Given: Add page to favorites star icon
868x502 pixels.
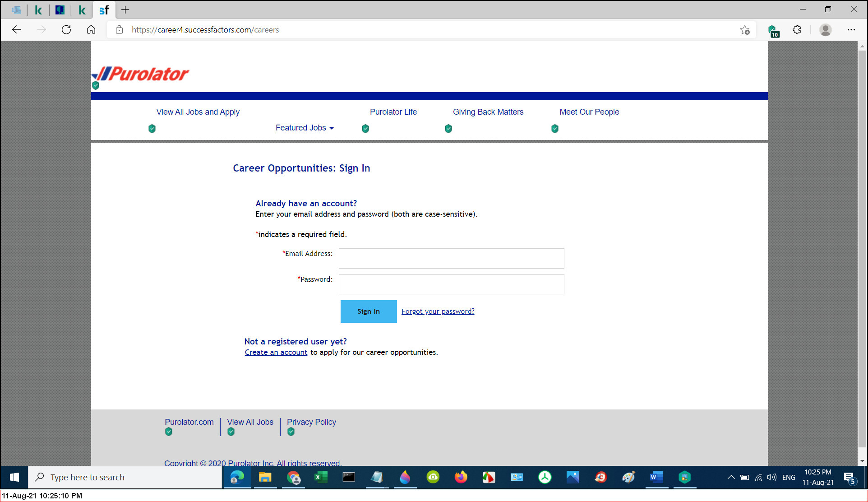Looking at the screenshot, I should pyautogui.click(x=745, y=30).
